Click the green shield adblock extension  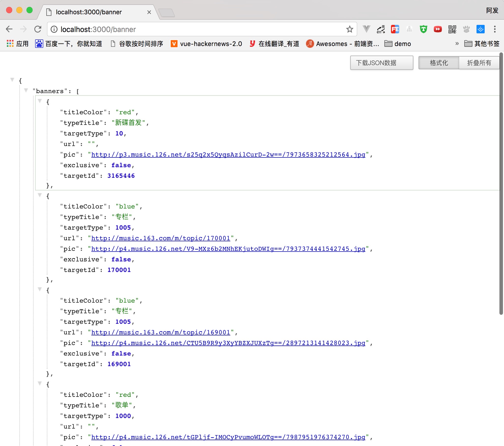[423, 29]
